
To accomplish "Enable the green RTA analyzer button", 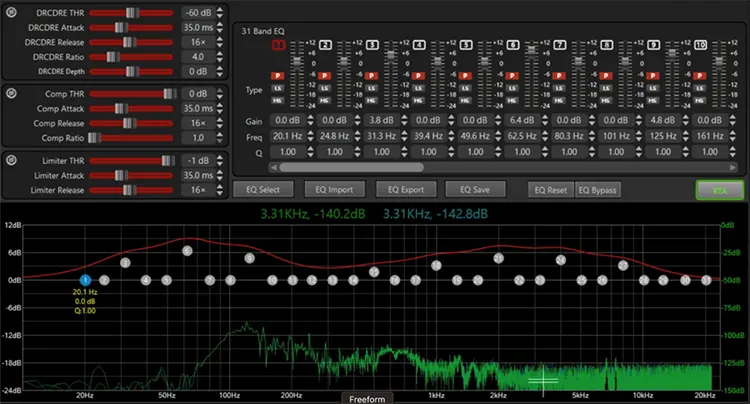I will (x=719, y=190).
